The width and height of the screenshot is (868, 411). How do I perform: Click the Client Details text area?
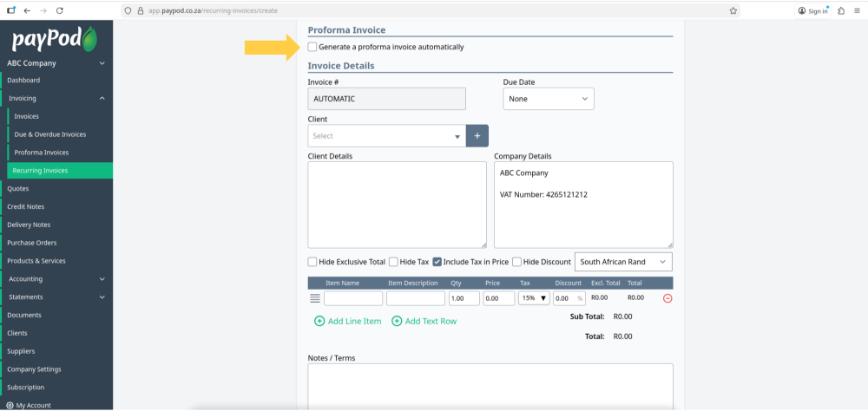[x=397, y=205]
